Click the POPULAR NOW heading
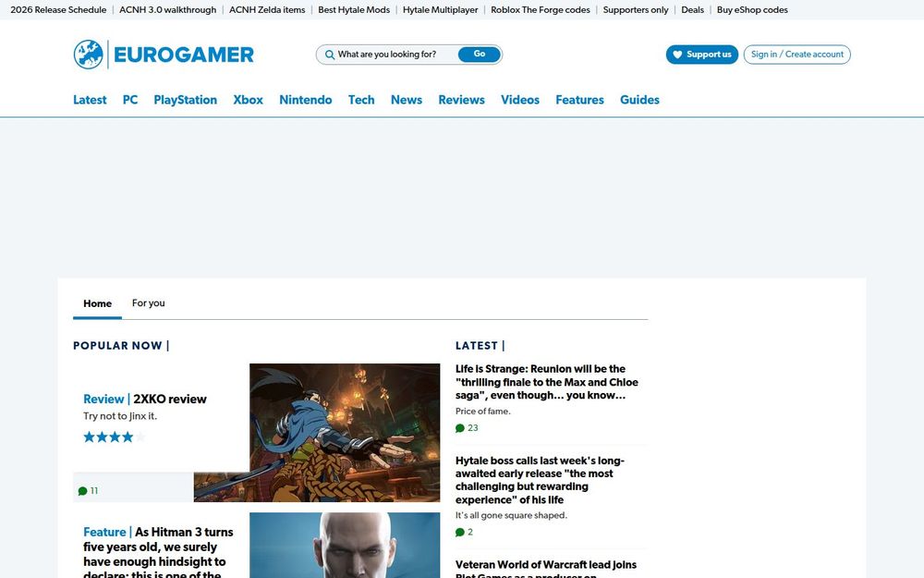 click(x=121, y=346)
